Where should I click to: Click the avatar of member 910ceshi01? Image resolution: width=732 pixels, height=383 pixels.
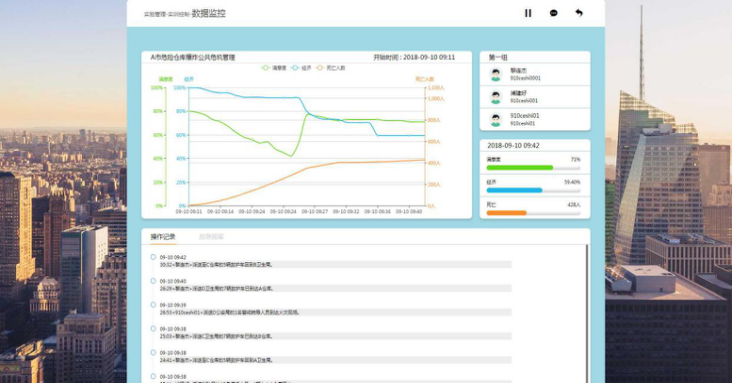495,120
